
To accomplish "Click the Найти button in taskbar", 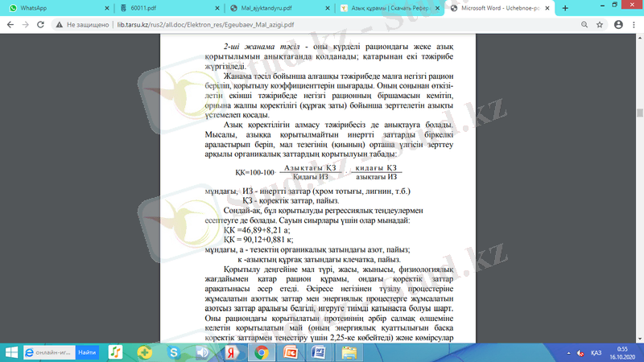I will coord(87,352).
